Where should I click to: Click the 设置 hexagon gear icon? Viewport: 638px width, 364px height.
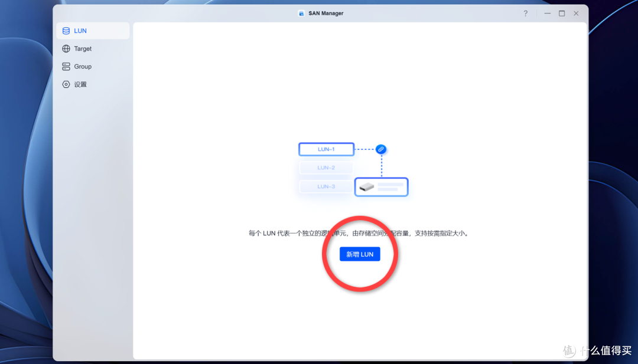(x=66, y=84)
